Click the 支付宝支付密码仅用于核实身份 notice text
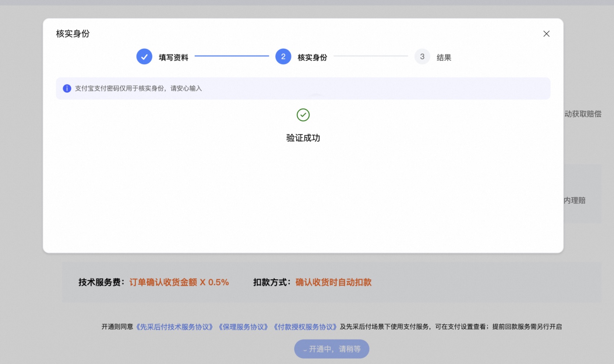 pyautogui.click(x=138, y=88)
